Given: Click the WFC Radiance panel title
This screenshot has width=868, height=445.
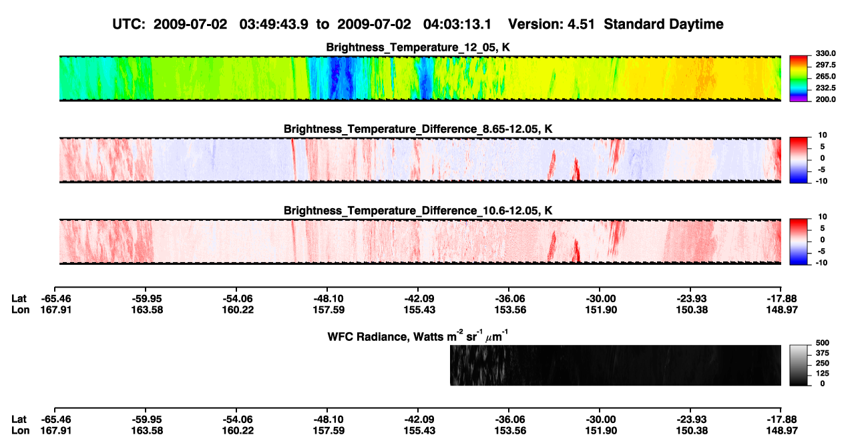Looking at the screenshot, I should [419, 336].
